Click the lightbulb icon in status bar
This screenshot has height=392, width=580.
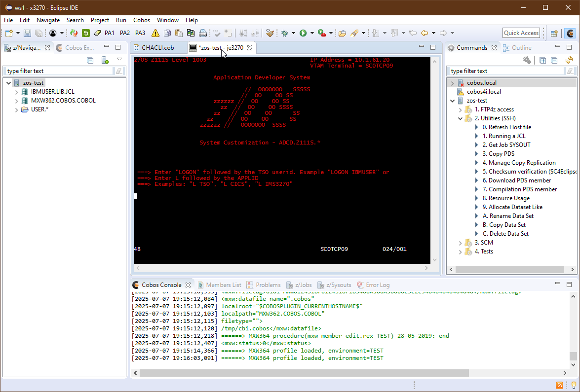click(x=574, y=386)
